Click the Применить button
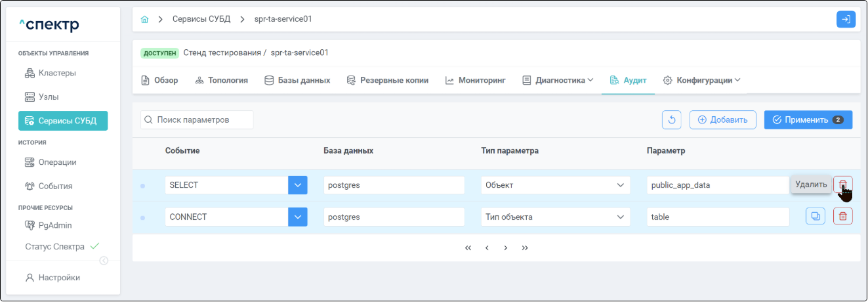Image resolution: width=868 pixels, height=302 pixels. [808, 119]
